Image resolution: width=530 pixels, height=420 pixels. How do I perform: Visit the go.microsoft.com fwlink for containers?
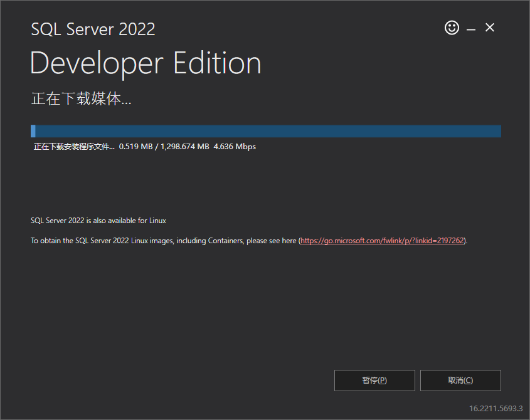(384, 240)
